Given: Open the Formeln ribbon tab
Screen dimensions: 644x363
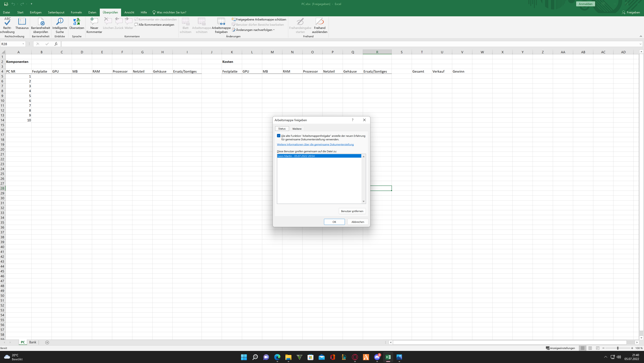Looking at the screenshot, I should pyautogui.click(x=76, y=12).
